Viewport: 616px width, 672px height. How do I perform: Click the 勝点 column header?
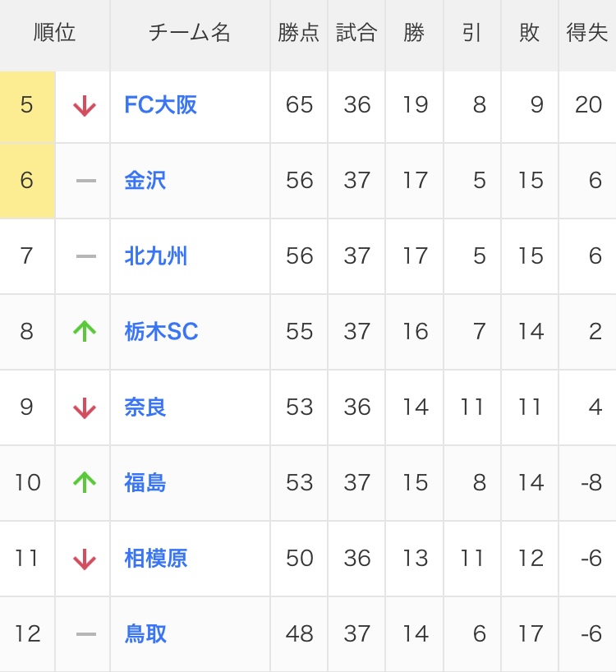click(299, 33)
